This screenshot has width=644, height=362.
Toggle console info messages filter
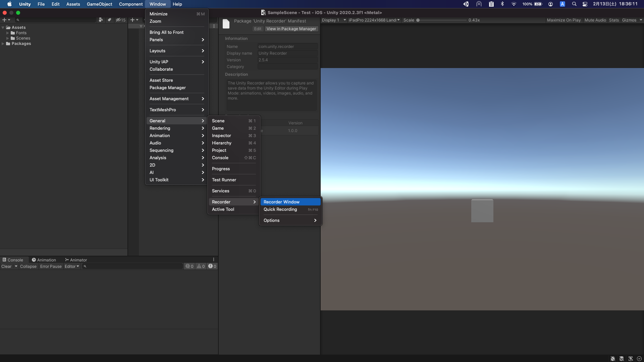click(190, 266)
